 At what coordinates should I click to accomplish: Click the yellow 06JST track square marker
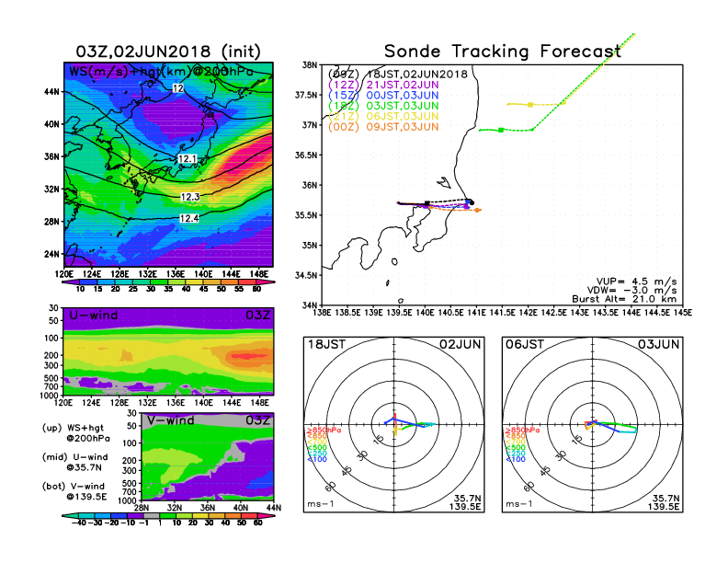pos(530,105)
